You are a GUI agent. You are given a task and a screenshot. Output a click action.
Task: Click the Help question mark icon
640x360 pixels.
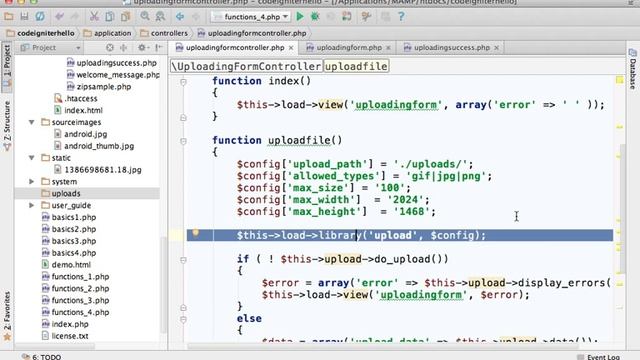point(401,16)
